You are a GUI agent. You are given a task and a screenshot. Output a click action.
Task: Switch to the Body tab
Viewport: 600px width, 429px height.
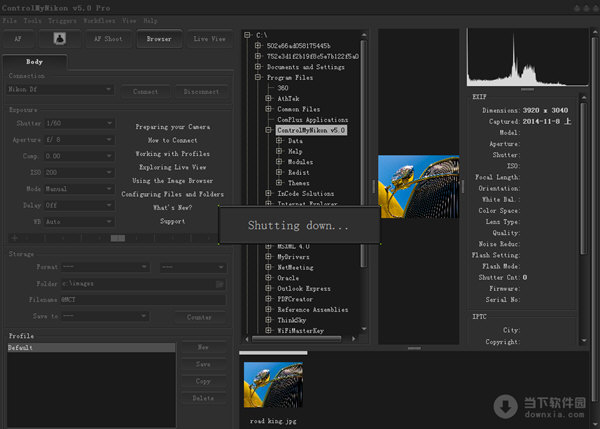click(34, 62)
